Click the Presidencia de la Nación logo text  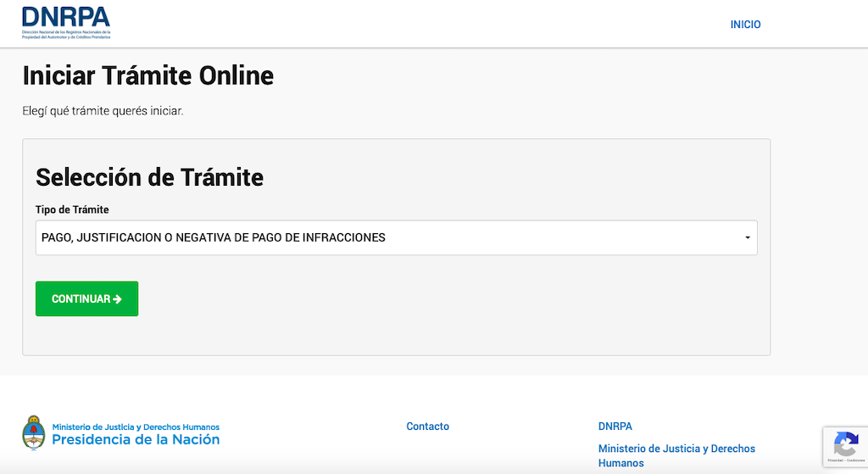click(136, 440)
